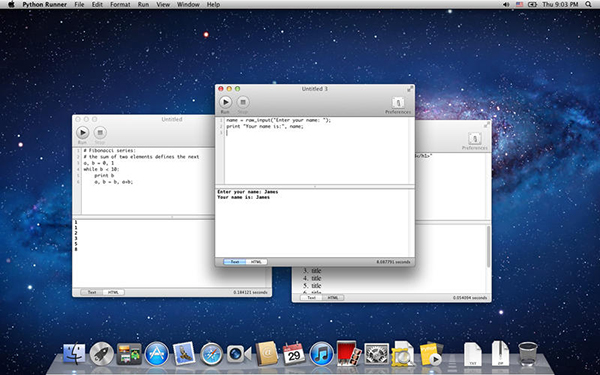The height and width of the screenshot is (375, 600).
Task: Open Address Book icon in Dock
Action: point(266,353)
